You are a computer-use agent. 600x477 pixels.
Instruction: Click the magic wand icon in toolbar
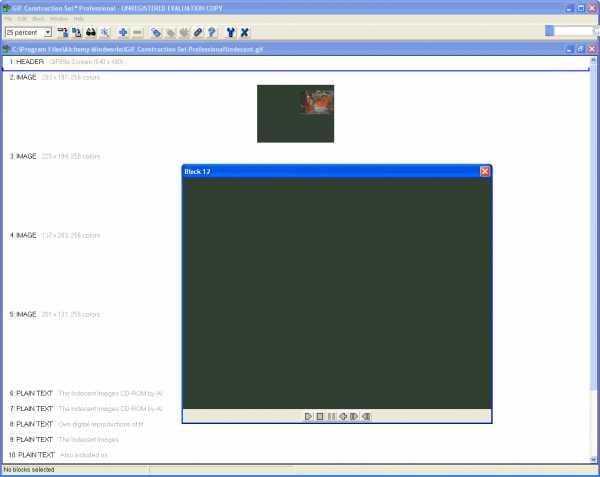pyautogui.click(x=105, y=33)
